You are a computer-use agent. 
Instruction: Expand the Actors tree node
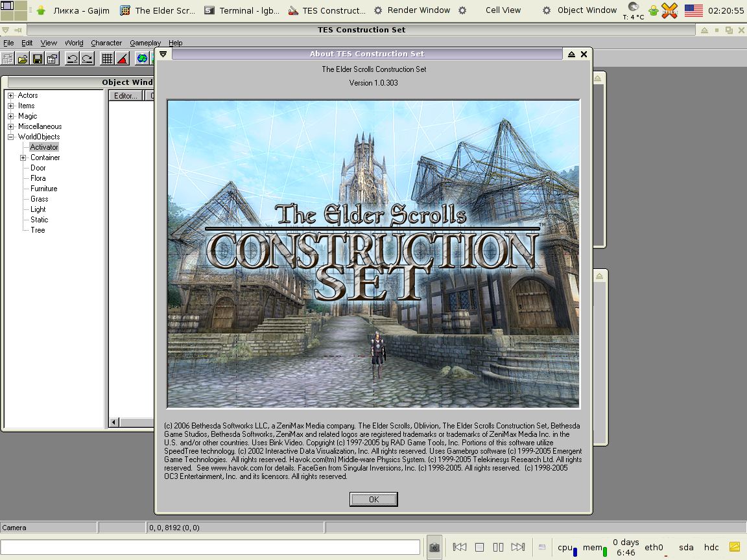10,96
